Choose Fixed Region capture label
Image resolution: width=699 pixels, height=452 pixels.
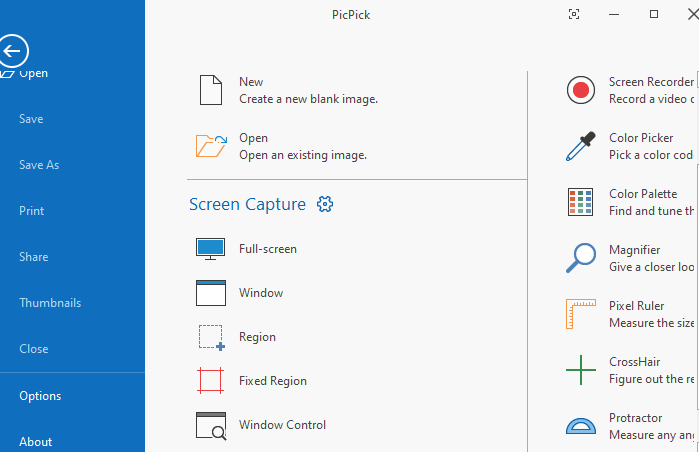coord(273,381)
